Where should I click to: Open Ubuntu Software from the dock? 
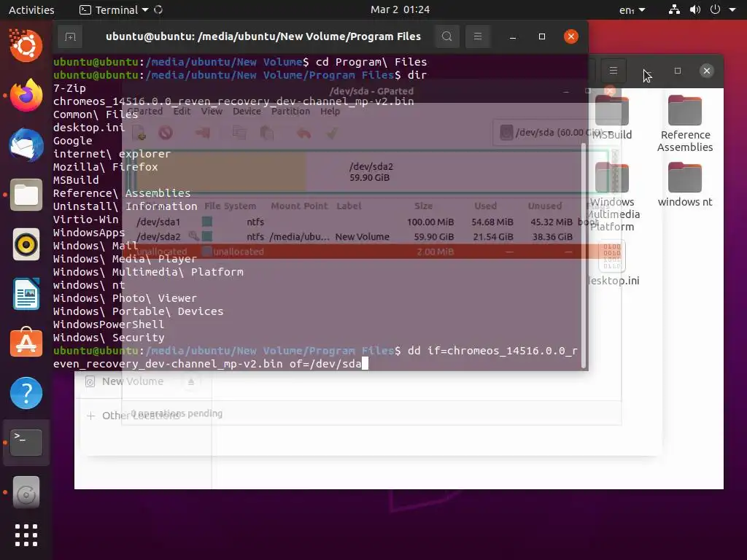coord(26,343)
